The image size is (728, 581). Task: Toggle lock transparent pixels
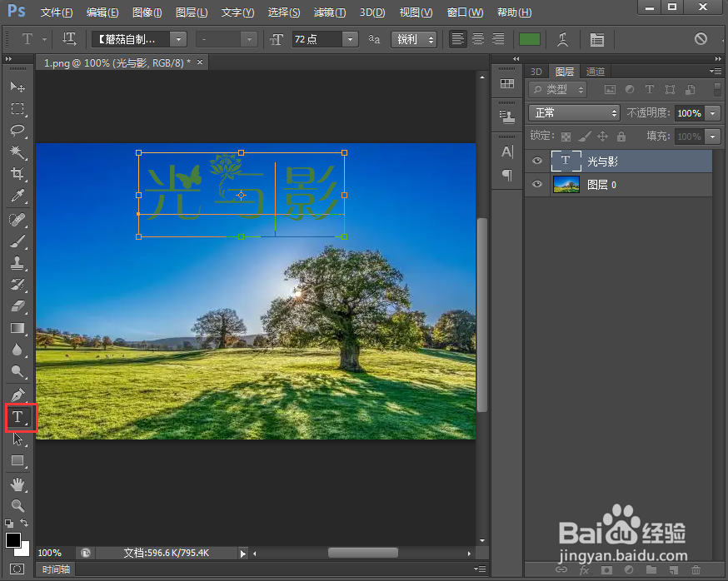pyautogui.click(x=566, y=137)
